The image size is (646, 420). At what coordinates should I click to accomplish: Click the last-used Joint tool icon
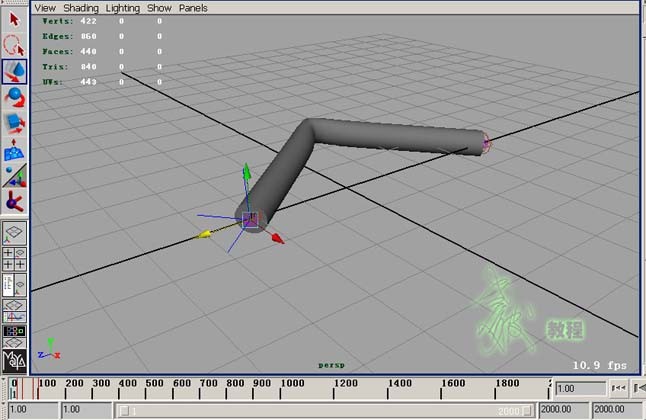tap(15, 201)
